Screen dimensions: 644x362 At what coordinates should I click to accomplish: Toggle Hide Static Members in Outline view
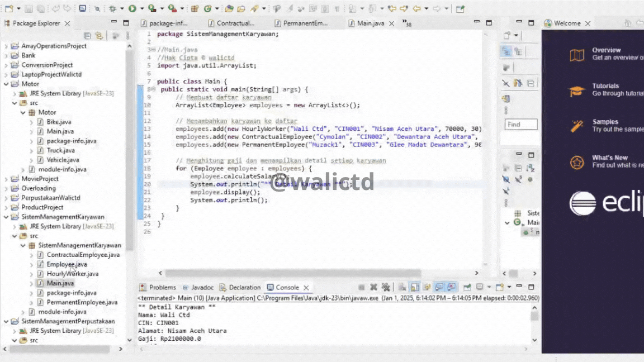coord(518,179)
